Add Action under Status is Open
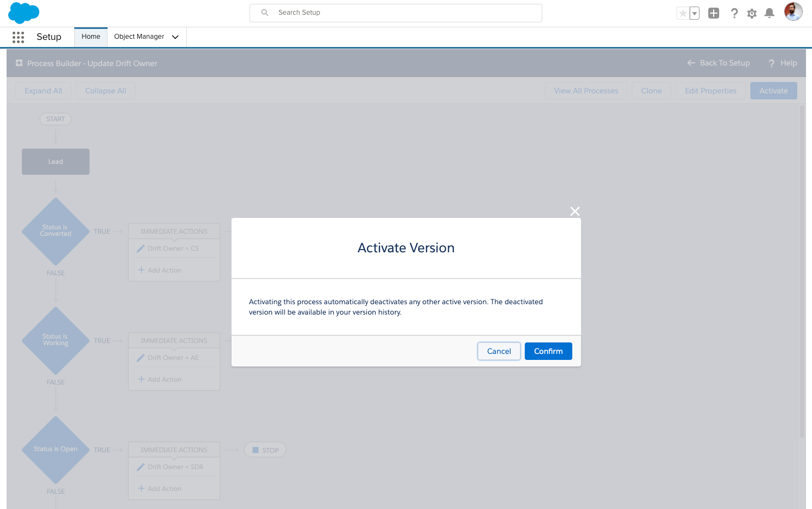This screenshot has height=509, width=812. click(x=160, y=489)
